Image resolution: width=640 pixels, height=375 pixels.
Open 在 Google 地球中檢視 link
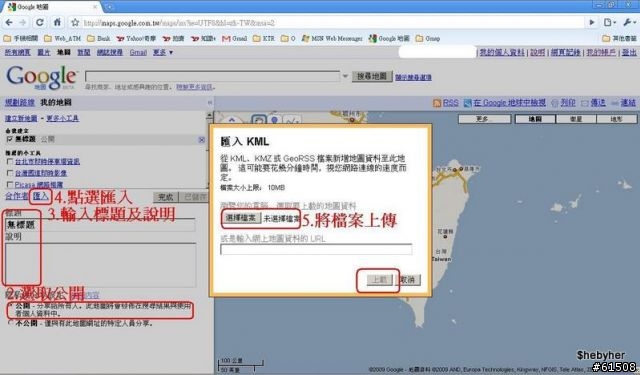509,103
